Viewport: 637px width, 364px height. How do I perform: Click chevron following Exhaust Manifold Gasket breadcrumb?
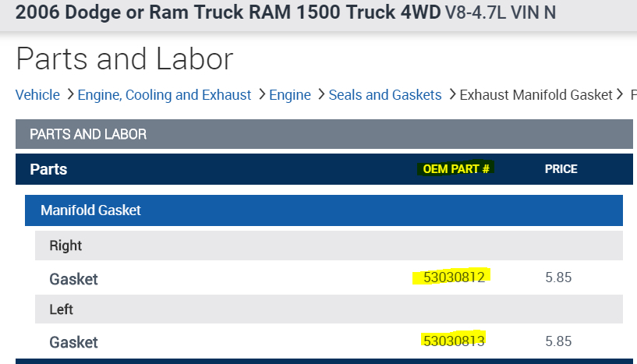621,95
